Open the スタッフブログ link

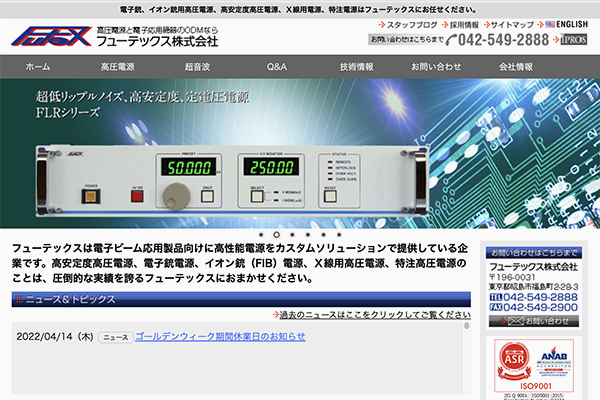tap(412, 25)
